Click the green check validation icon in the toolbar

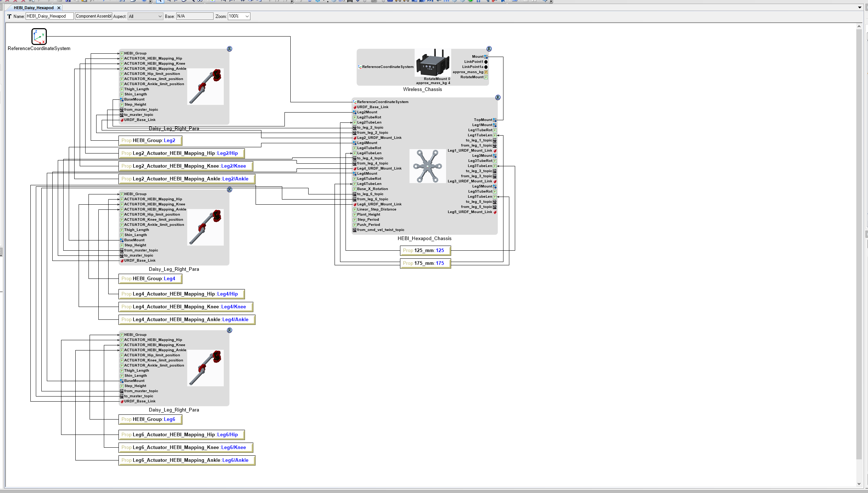(470, 1)
